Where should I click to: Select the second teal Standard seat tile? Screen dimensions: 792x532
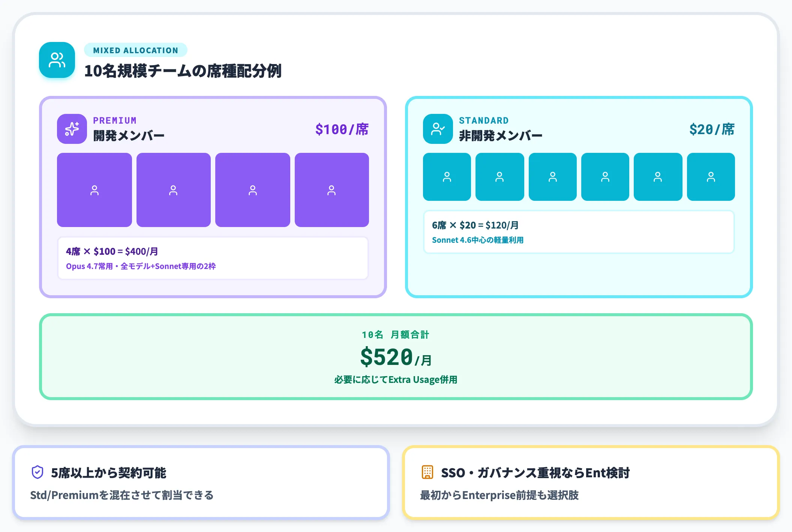500,177
